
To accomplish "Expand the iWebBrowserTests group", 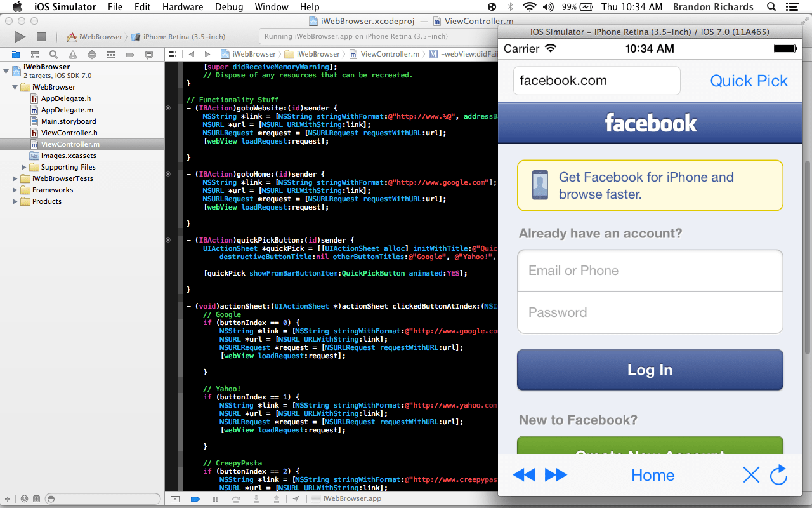I will tap(15, 178).
